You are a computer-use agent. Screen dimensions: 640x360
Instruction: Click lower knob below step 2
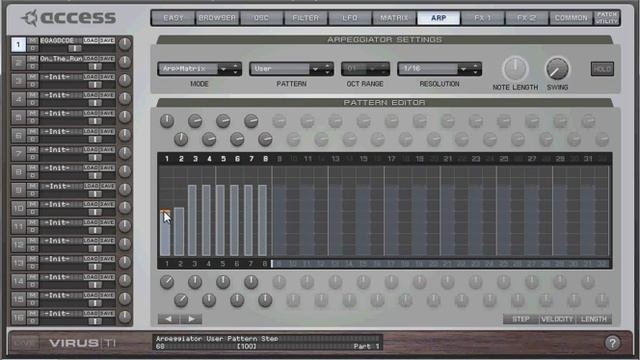(x=181, y=300)
